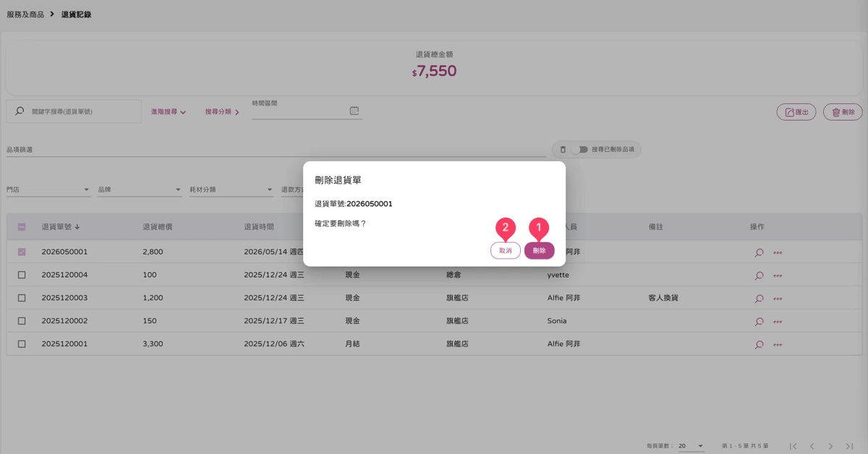Click the keyword search magnifier icon

coord(20,111)
